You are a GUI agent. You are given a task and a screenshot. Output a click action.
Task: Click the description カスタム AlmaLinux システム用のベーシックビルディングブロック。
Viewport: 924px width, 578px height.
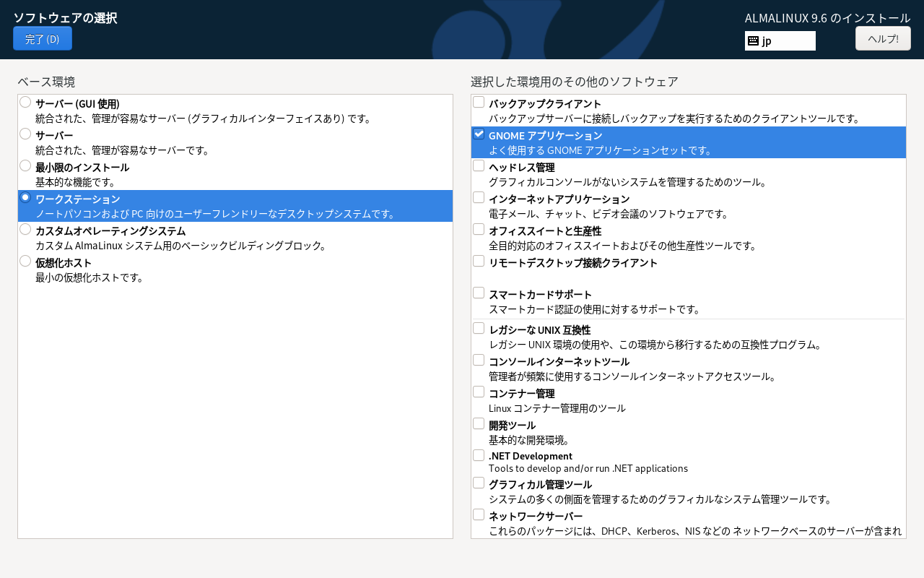click(x=181, y=246)
